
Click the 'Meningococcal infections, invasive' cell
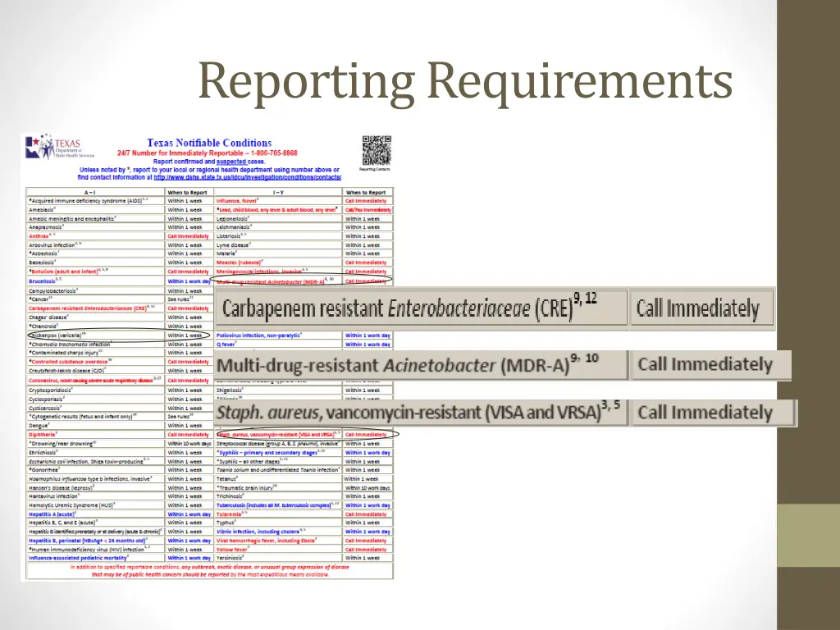278,272
